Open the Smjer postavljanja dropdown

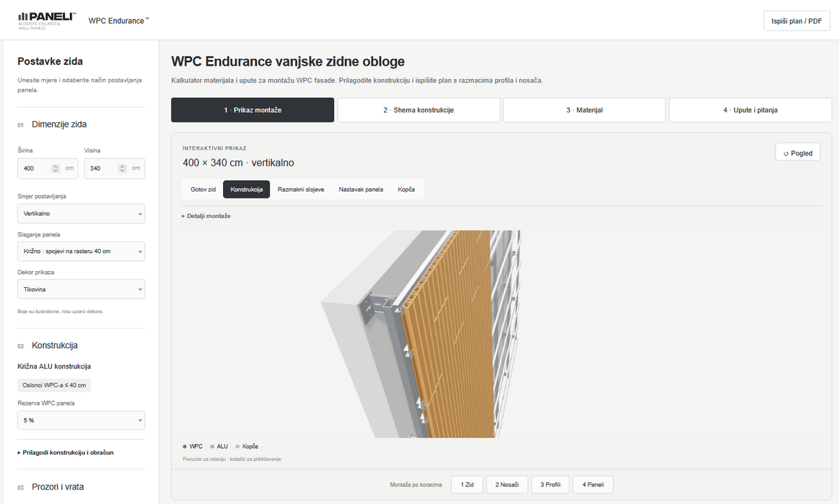tap(81, 213)
